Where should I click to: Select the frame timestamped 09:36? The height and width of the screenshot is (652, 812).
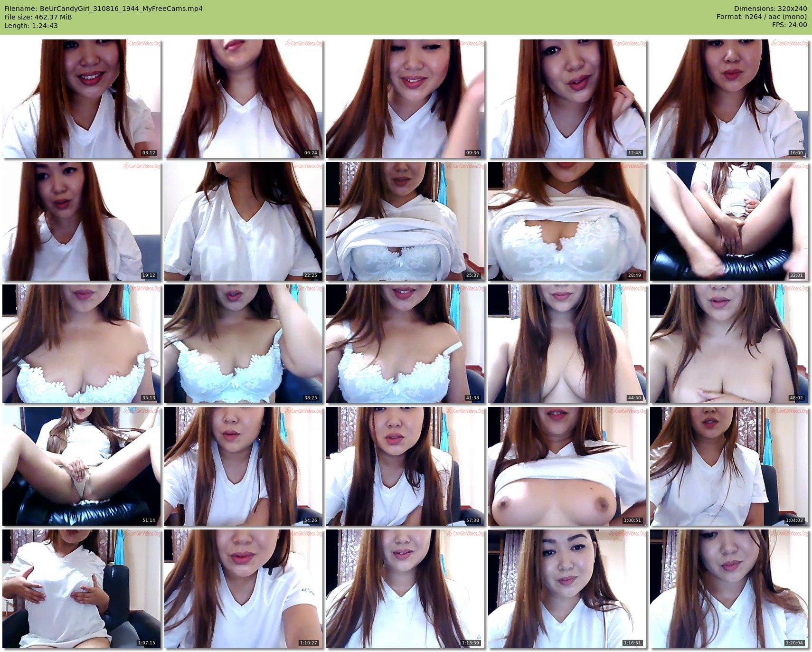(406, 99)
